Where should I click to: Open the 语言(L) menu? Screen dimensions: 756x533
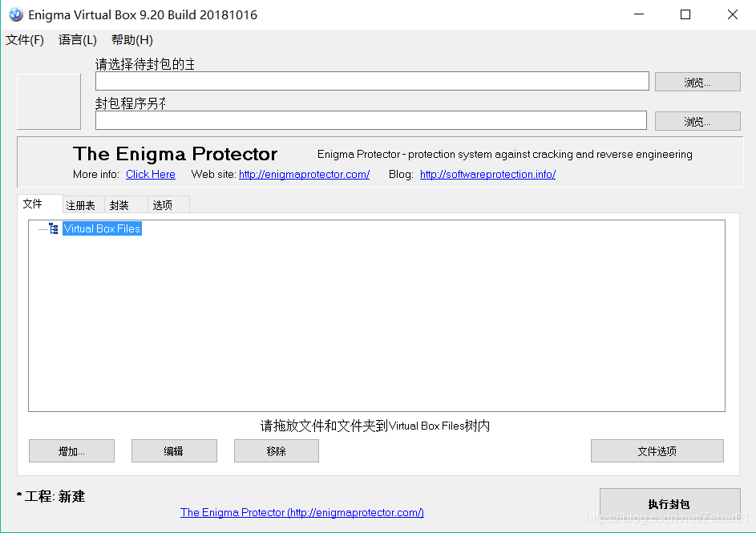(77, 40)
